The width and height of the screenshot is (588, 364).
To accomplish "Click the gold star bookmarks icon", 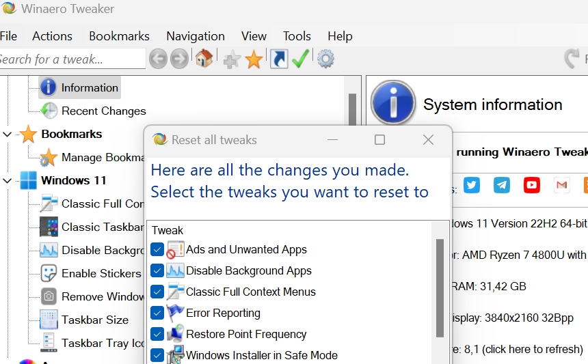I will pyautogui.click(x=254, y=60).
